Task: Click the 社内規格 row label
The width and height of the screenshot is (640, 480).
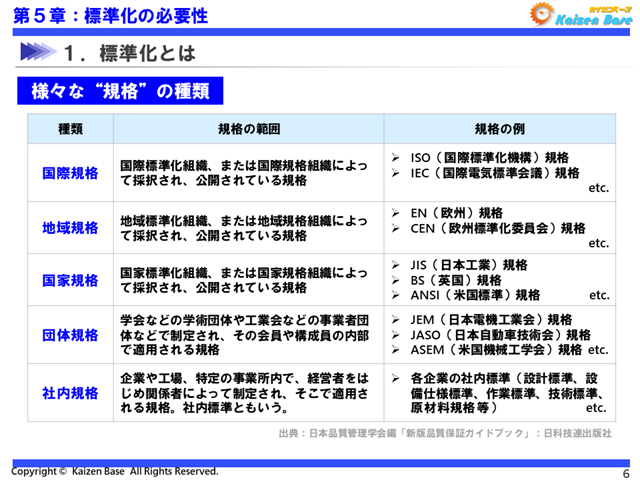Action: pyautogui.click(x=71, y=393)
